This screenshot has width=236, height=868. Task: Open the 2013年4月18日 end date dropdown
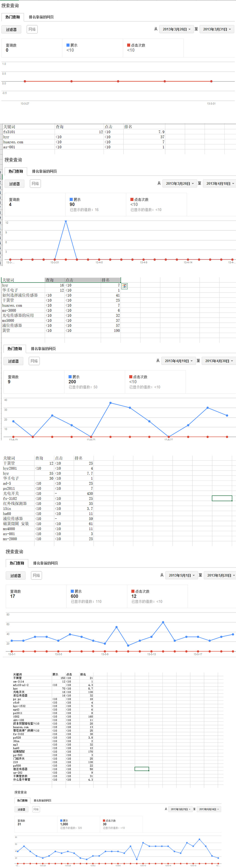tap(220, 184)
